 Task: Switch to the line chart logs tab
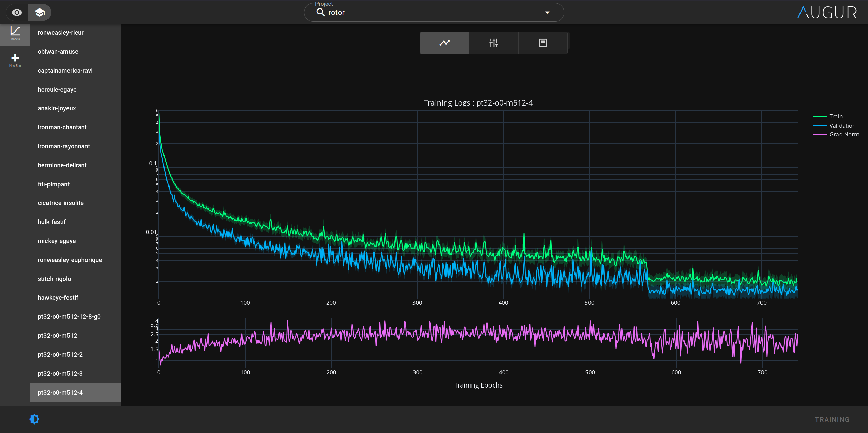click(444, 43)
